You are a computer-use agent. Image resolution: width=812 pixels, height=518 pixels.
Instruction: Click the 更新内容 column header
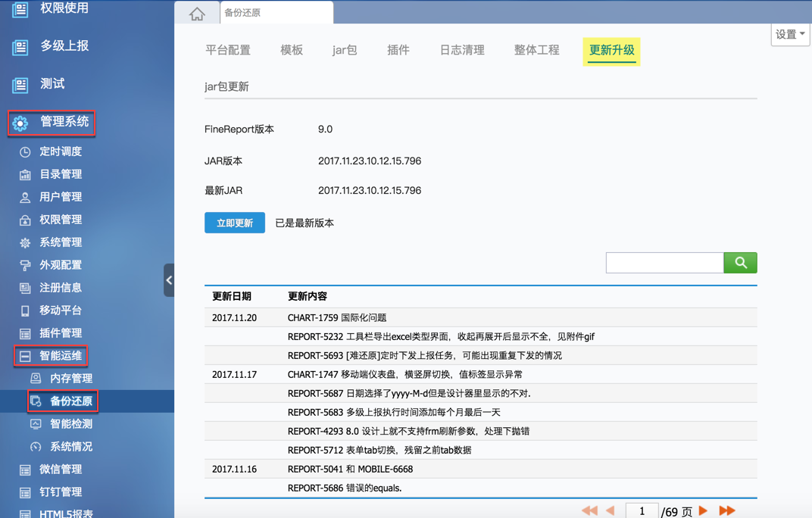308,296
